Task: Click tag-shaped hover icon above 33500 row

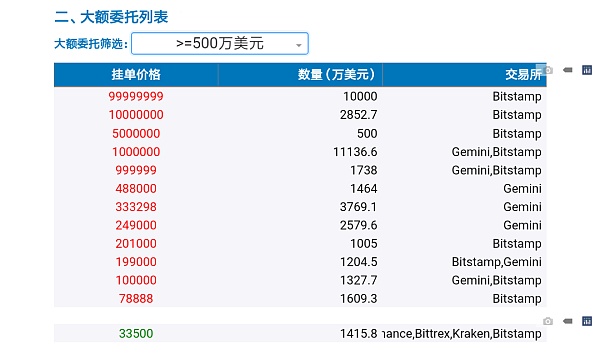Action: (x=568, y=321)
